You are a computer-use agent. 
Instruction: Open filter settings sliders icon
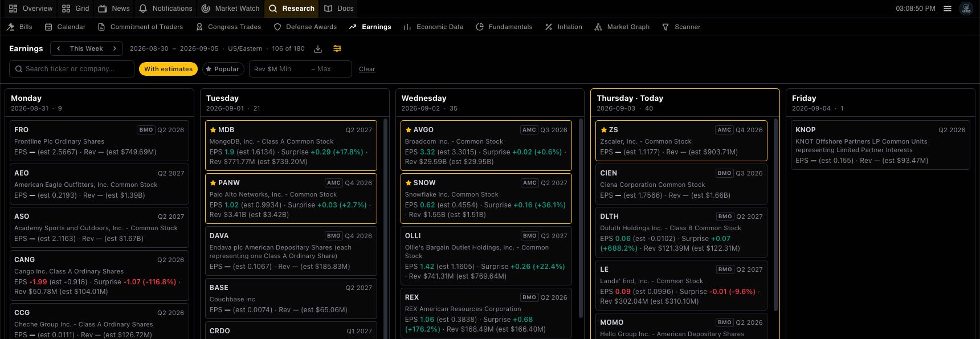point(337,48)
